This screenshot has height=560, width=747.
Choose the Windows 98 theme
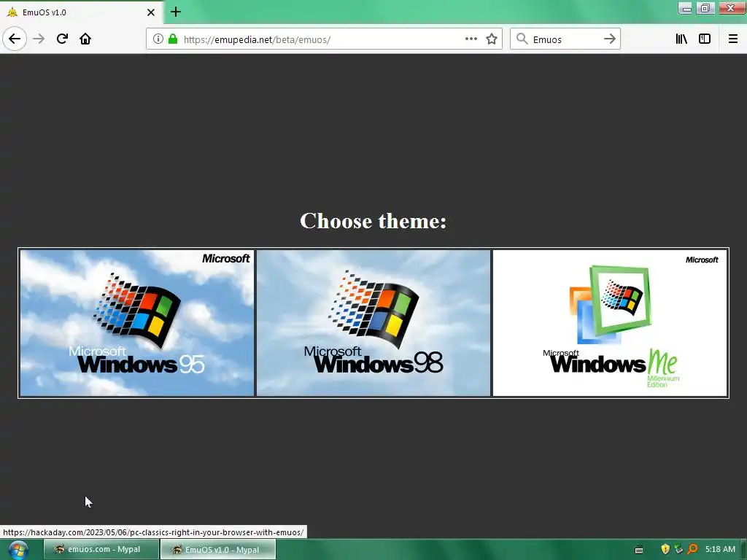(x=373, y=323)
